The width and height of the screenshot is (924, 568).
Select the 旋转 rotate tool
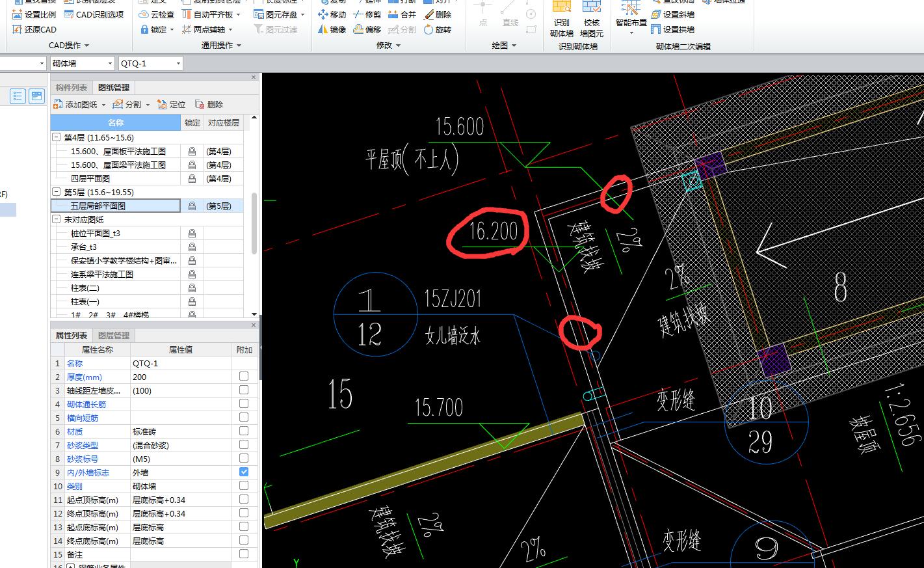pos(437,29)
